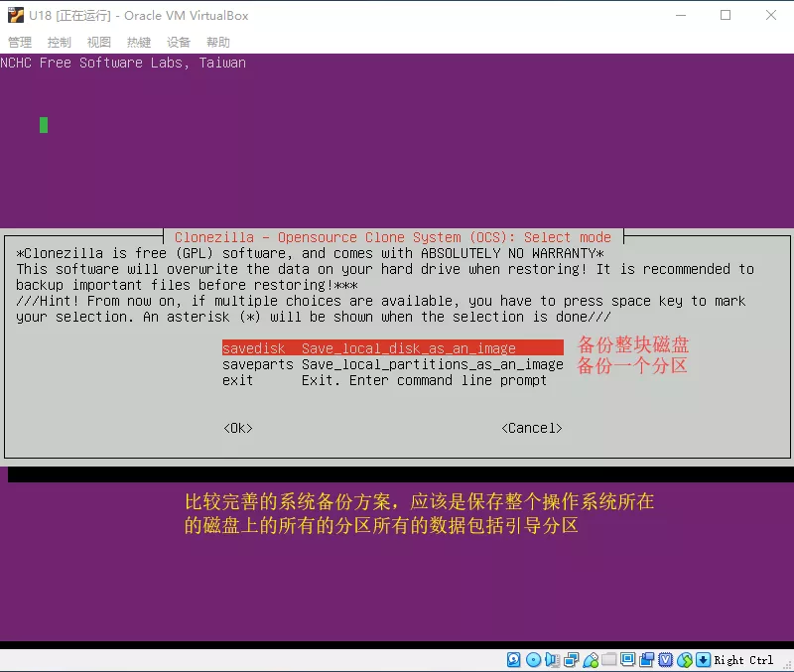This screenshot has height=672, width=794.
Task: Click the mouse integration status icon
Action: (x=685, y=660)
